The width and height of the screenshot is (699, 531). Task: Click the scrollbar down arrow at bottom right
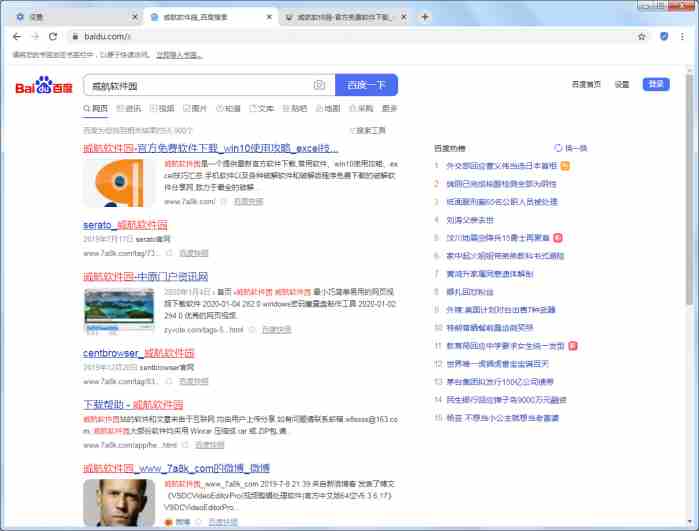[x=690, y=522]
